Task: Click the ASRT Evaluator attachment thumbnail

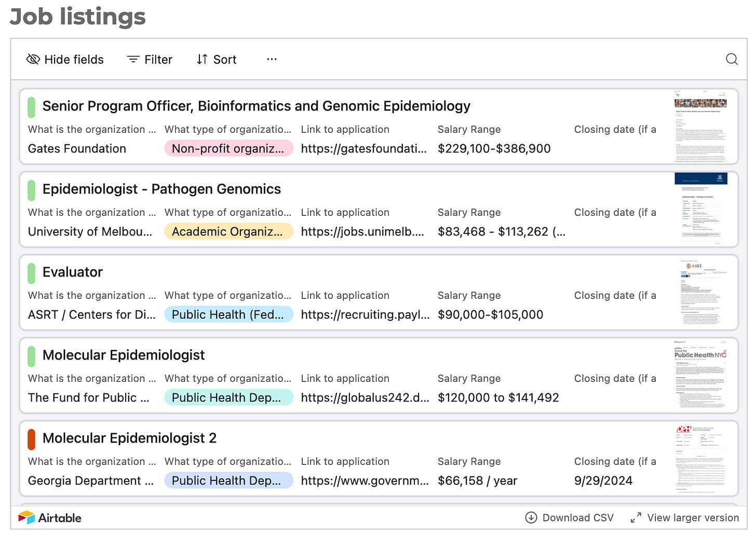Action: click(x=700, y=293)
